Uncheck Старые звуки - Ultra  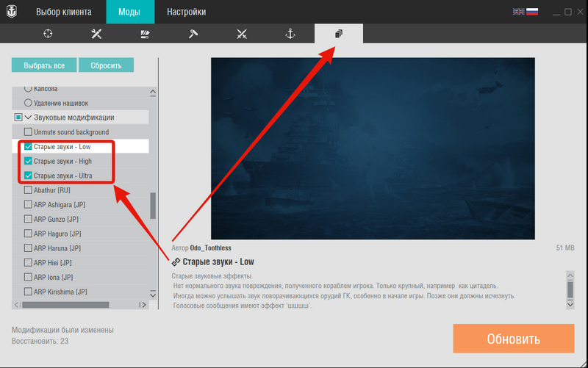click(x=28, y=176)
